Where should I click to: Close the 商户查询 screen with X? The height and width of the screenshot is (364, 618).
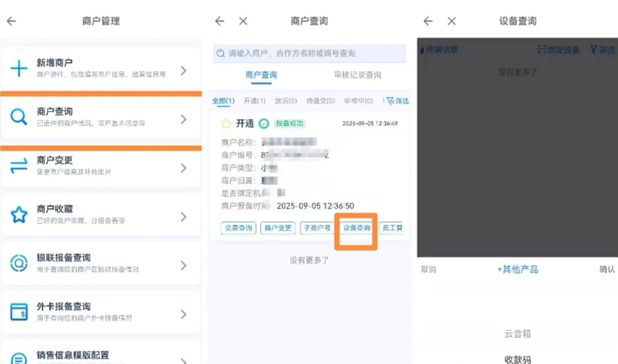[243, 21]
